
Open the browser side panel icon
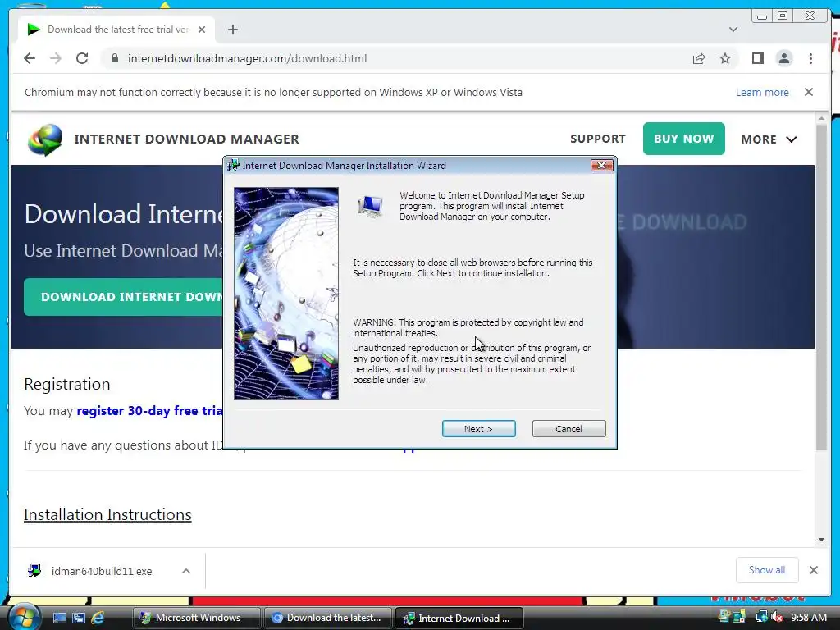pos(757,58)
